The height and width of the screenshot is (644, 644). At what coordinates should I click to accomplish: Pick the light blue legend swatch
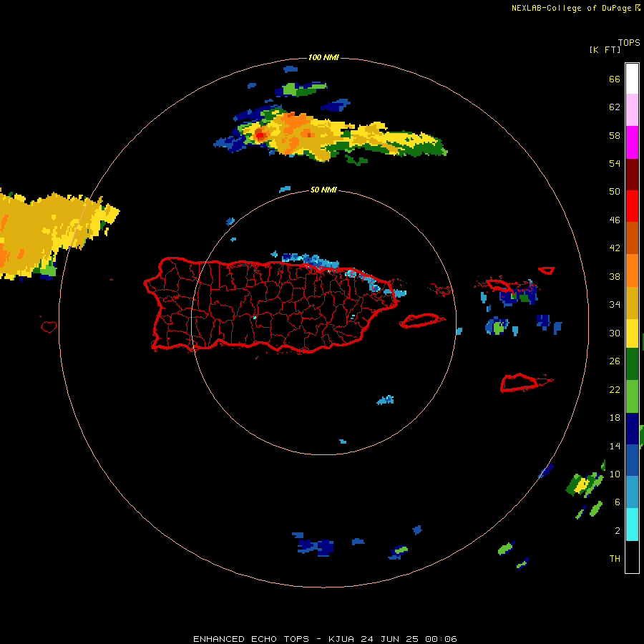pyautogui.click(x=632, y=492)
